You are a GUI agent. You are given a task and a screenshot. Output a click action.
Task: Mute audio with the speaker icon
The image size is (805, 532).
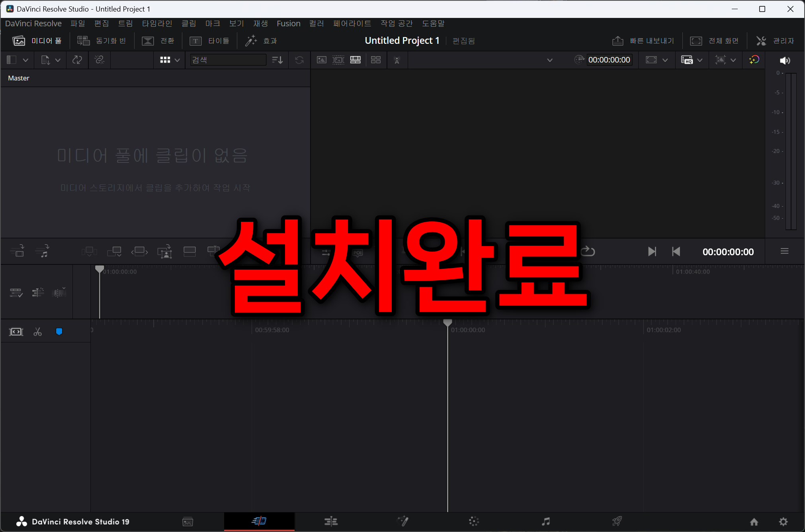click(785, 60)
